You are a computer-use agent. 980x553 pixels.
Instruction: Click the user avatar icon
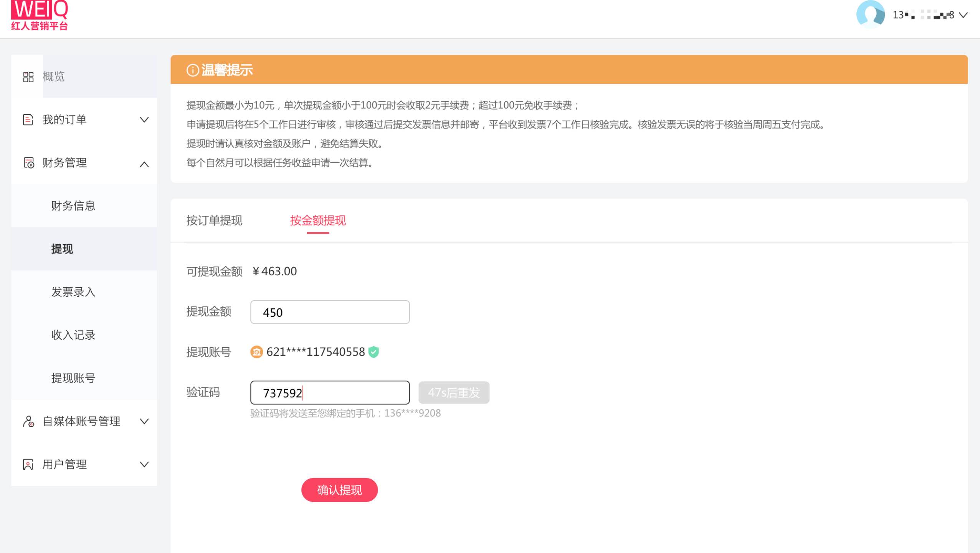pos(870,15)
